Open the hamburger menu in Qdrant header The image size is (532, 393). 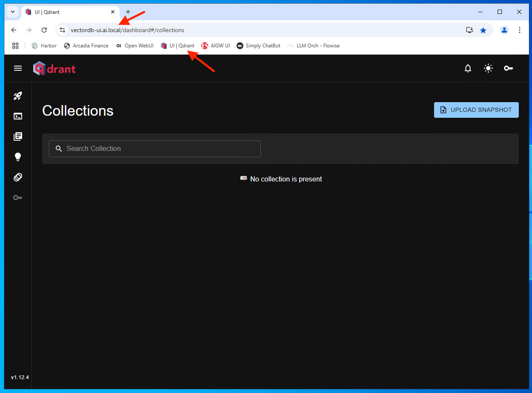click(x=18, y=69)
